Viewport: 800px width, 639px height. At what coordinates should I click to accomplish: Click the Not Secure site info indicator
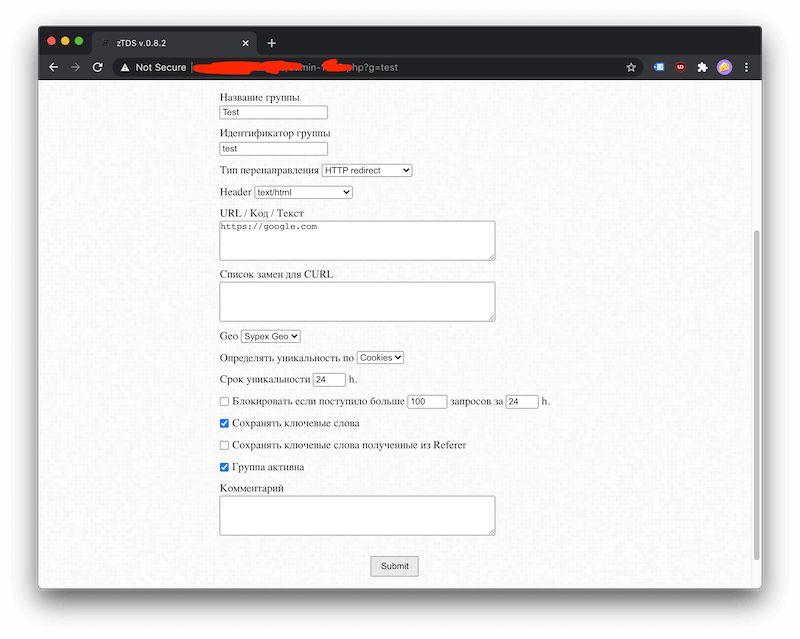coord(153,67)
